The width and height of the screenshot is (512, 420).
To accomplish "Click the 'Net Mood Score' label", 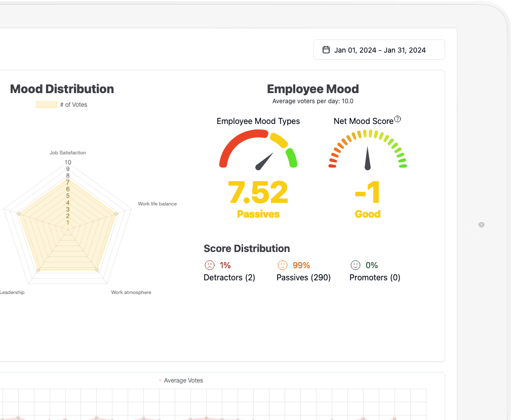I will 364,121.
